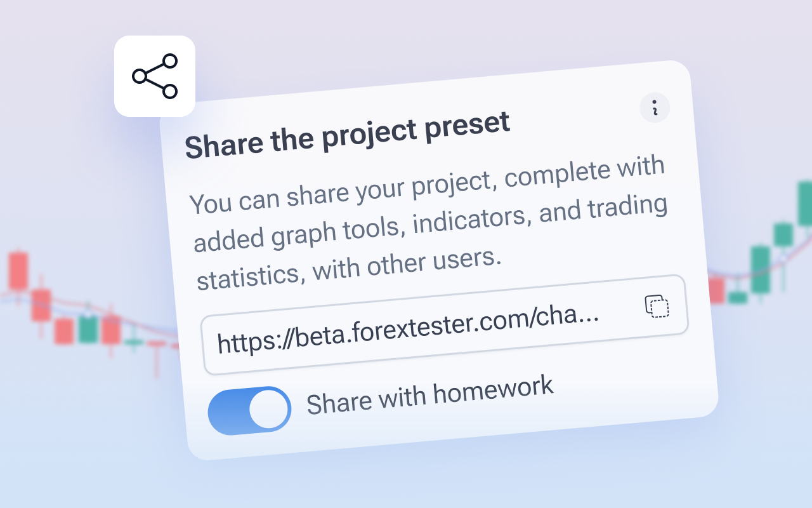
Task: Select the second red candlestick from left
Action: click(x=41, y=305)
